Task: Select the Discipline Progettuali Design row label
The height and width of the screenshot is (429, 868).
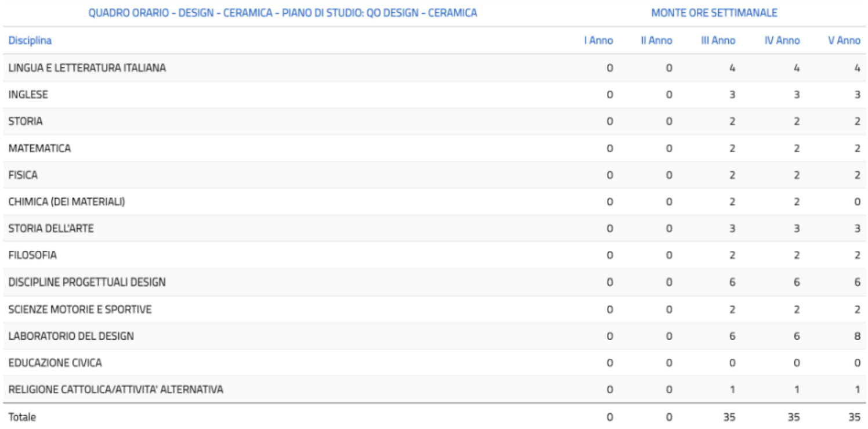Action: (87, 282)
